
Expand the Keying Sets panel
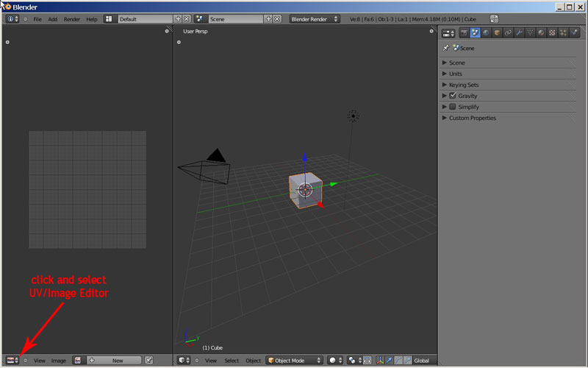463,85
